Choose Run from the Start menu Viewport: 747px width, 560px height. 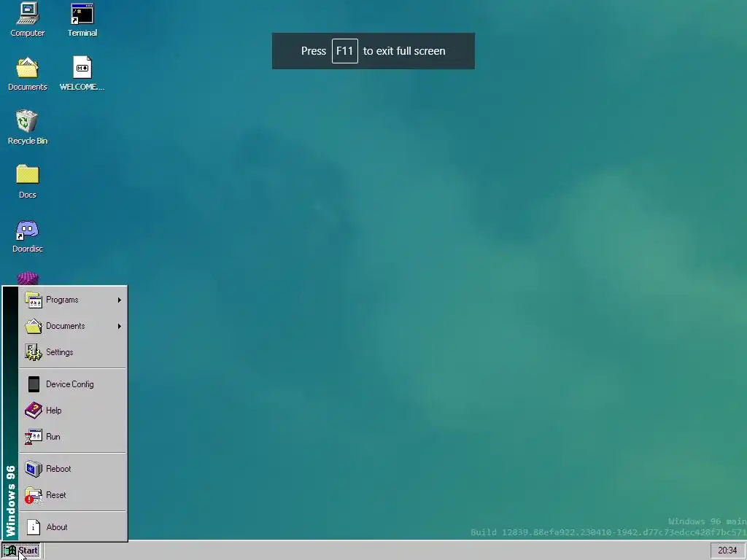point(73,437)
